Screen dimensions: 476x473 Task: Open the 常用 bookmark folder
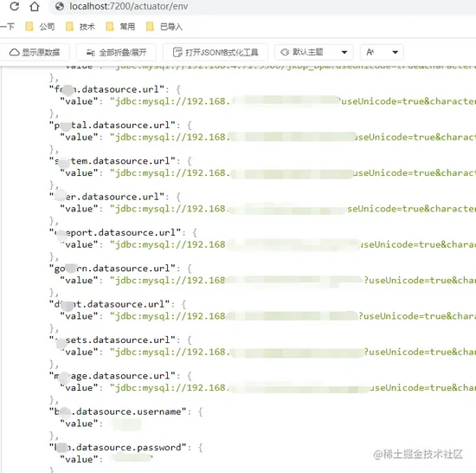(x=120, y=27)
